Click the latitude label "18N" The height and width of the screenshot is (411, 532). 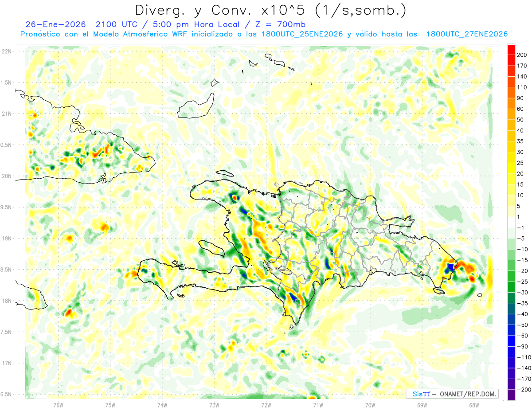coord(7,301)
